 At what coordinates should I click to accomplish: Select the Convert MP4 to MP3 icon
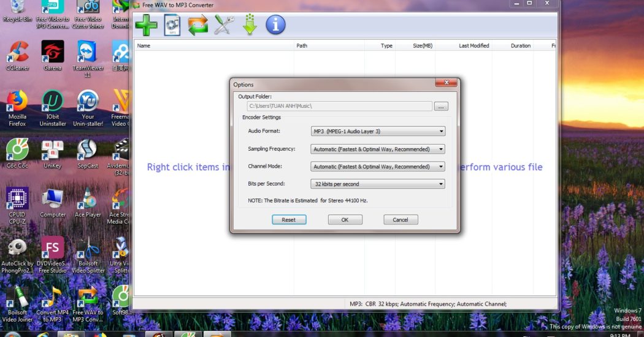click(x=53, y=304)
